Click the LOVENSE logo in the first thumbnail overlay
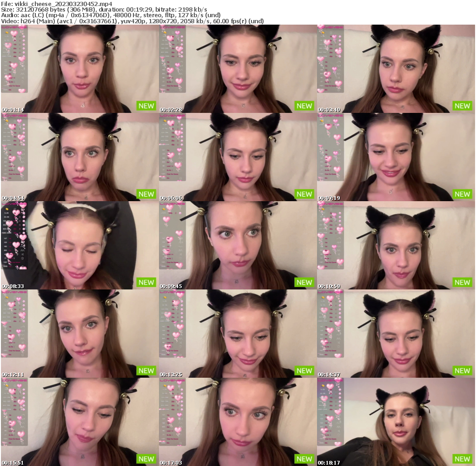476x466 pixels. click(14, 27)
